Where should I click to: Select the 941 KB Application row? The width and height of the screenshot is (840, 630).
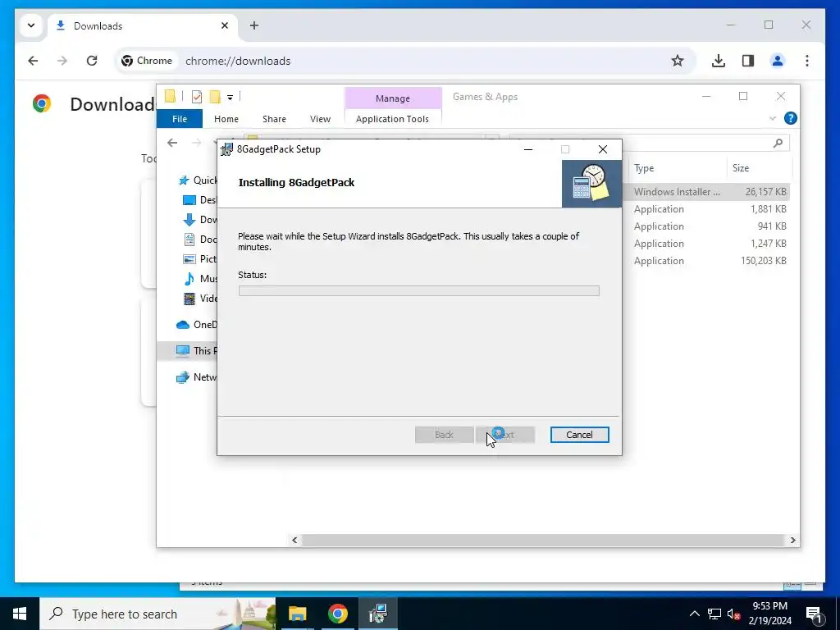coord(706,226)
